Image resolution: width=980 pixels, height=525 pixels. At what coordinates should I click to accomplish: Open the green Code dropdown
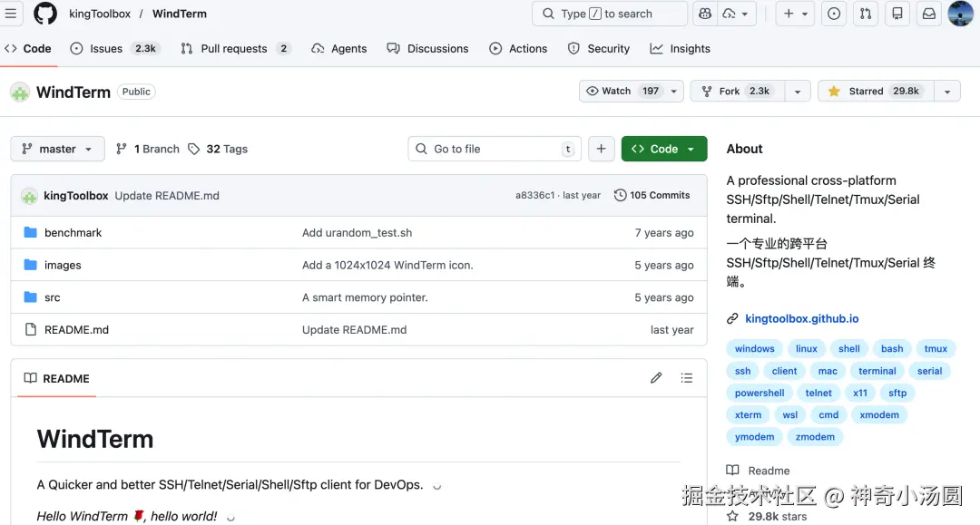click(663, 149)
